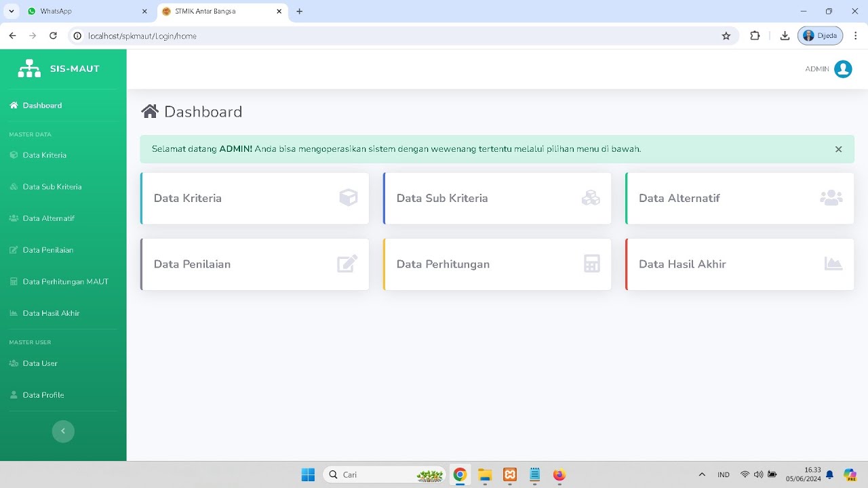Open XAMPP from the taskbar
Viewport: 868px width, 488px height.
pyautogui.click(x=510, y=474)
